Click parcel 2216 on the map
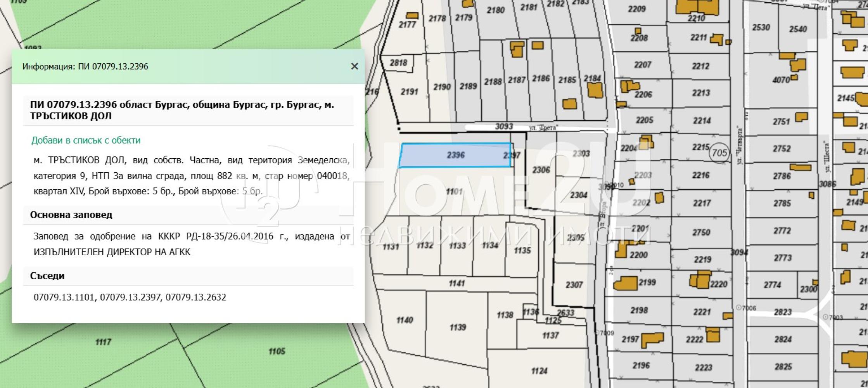The height and width of the screenshot is (388, 868). (x=701, y=176)
